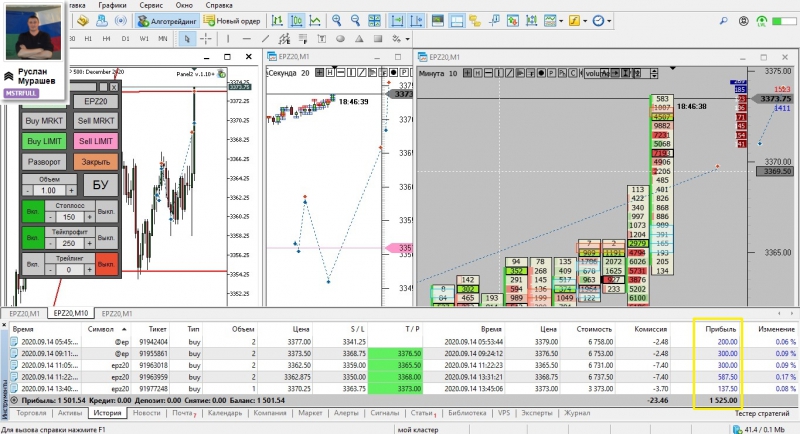Screen dimensions: 800x434
Task: Disable Стоплосс with Выкл. button
Action: [107, 211]
